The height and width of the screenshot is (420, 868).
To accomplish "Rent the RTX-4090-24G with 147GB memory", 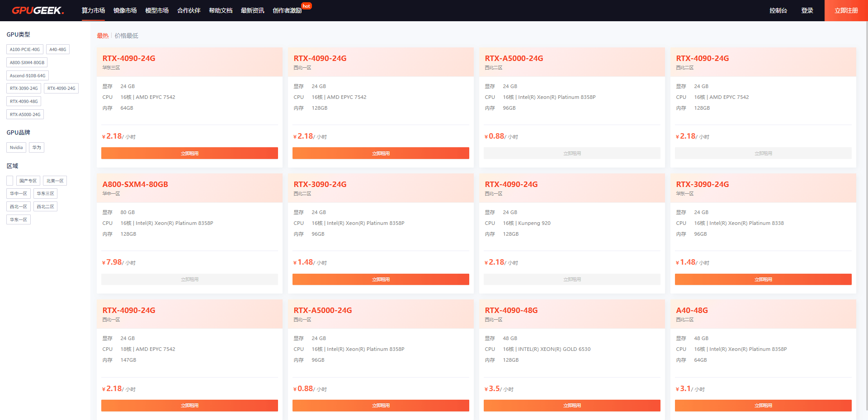I will [x=189, y=406].
